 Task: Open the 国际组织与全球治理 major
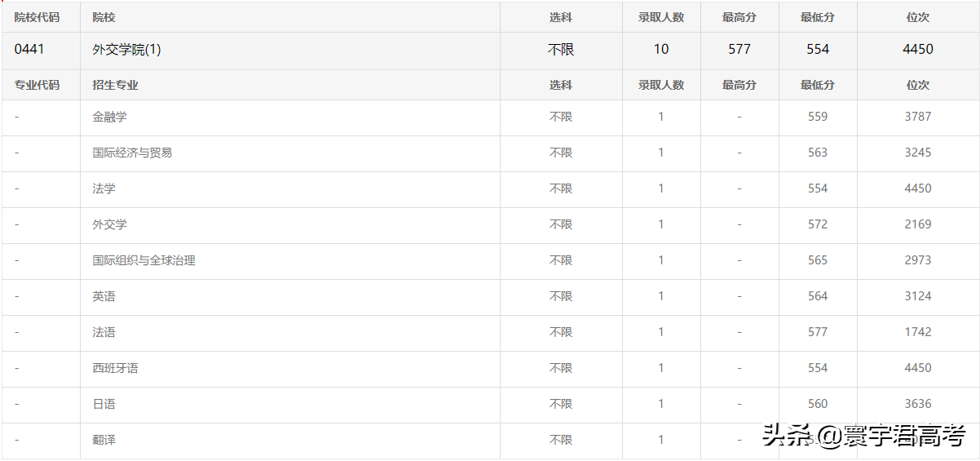coord(143,260)
